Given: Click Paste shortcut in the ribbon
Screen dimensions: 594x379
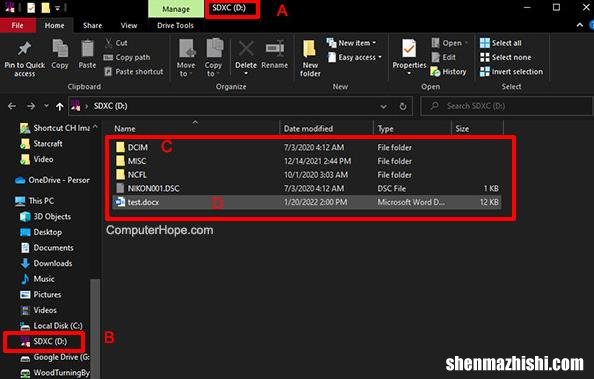Looking at the screenshot, I should point(134,72).
